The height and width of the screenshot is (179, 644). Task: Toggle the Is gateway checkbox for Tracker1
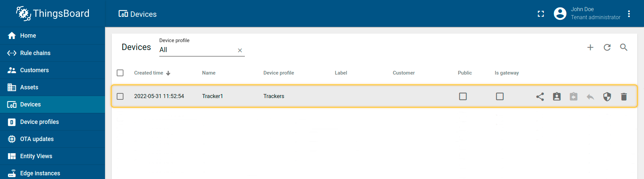[x=500, y=96]
